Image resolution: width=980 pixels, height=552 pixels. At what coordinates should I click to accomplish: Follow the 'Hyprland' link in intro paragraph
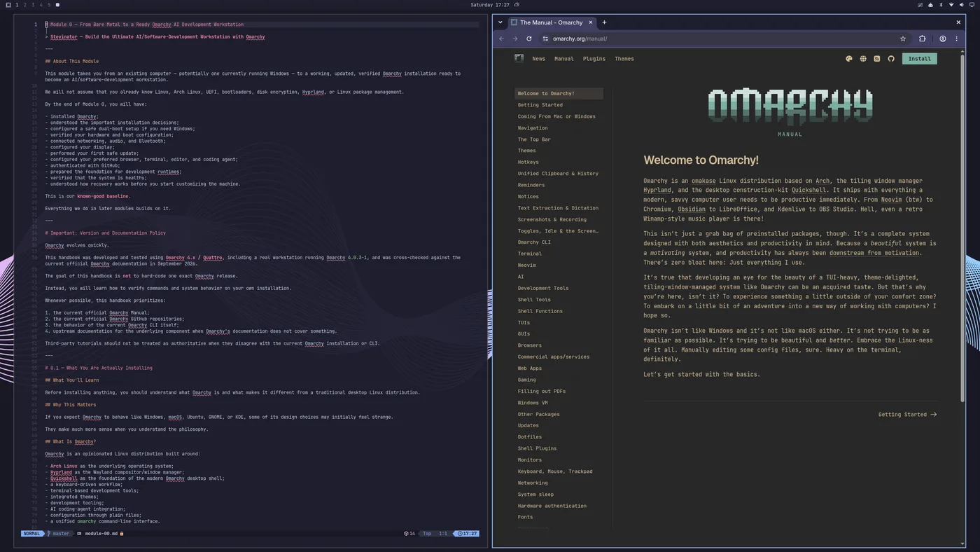(x=657, y=190)
